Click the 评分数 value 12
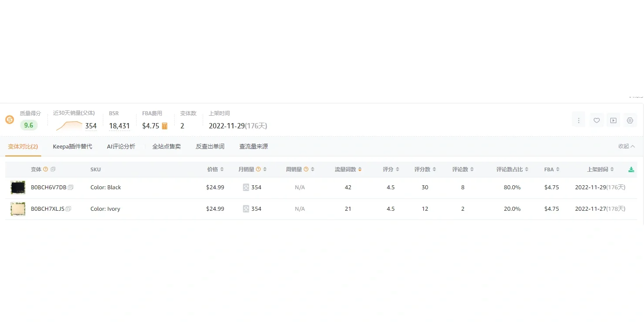This screenshot has width=644, height=322. point(425,209)
